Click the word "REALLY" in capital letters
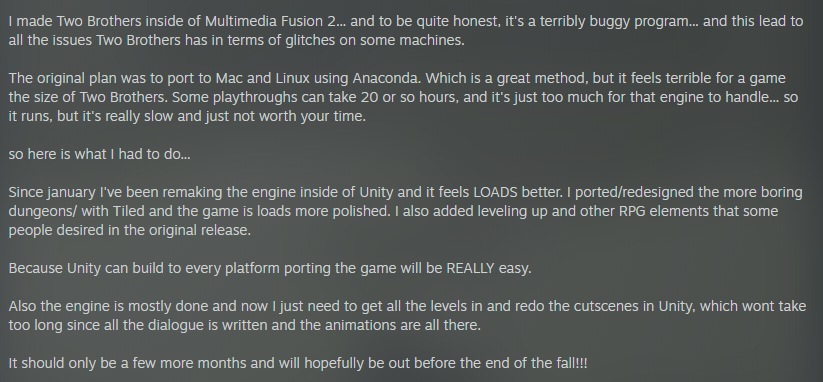The image size is (823, 382). click(x=470, y=268)
